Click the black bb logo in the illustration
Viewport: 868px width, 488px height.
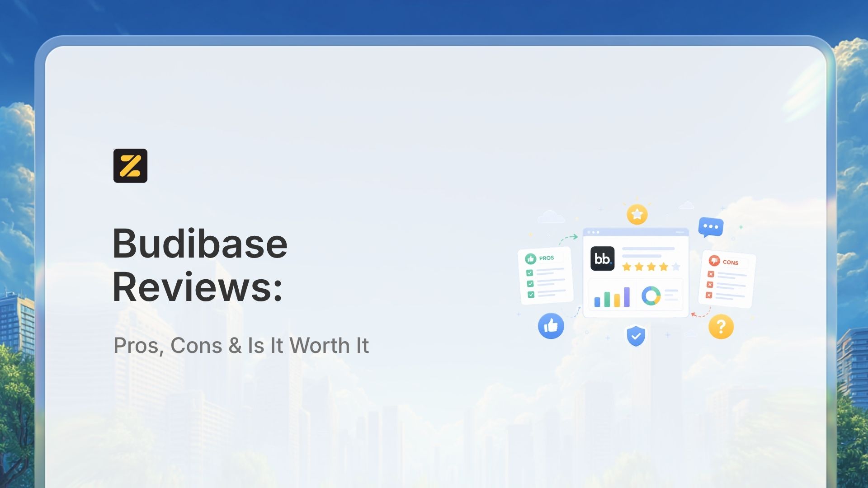pos(602,259)
